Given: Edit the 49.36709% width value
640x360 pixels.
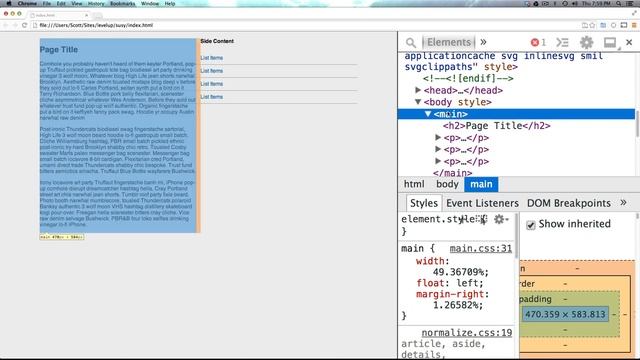Looking at the screenshot, I should 458,272.
